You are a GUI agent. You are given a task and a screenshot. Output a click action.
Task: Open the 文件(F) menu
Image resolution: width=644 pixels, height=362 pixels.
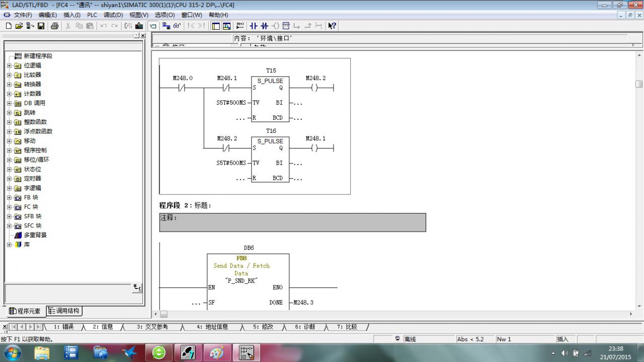(23, 15)
